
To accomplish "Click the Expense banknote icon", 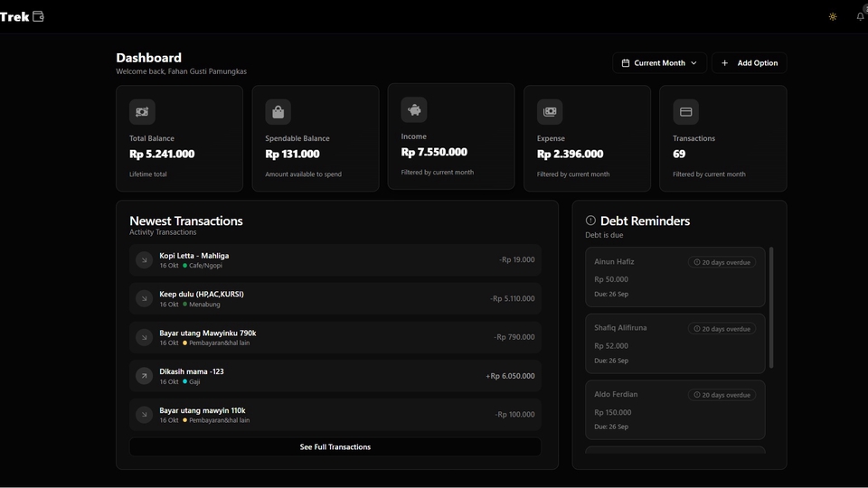I will [x=550, y=112].
